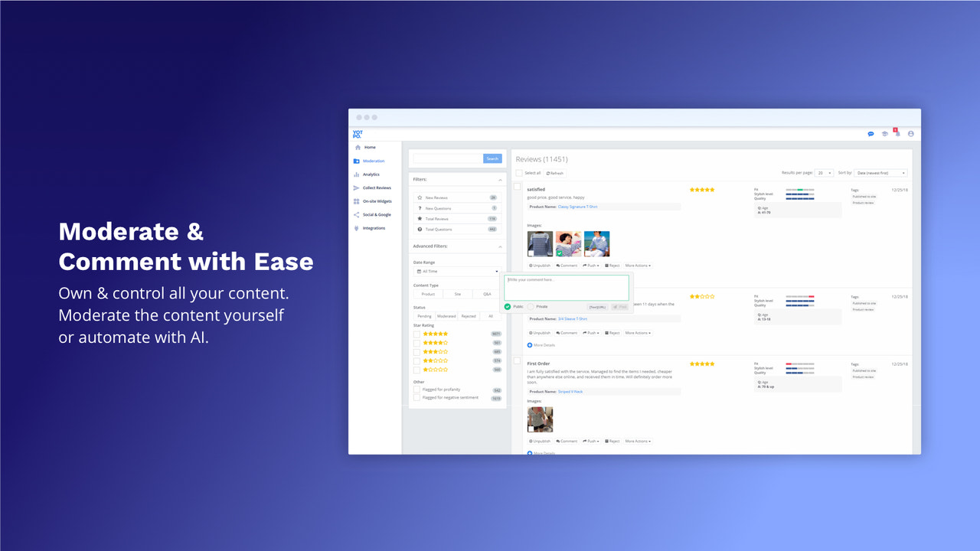
Task: Check the three-star rating filter
Action: (x=416, y=351)
